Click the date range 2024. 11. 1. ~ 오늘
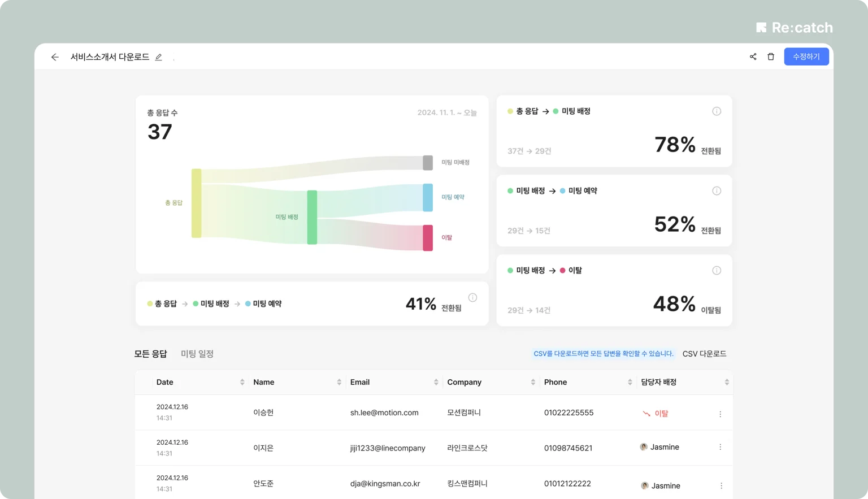The width and height of the screenshot is (868, 499). 447,112
